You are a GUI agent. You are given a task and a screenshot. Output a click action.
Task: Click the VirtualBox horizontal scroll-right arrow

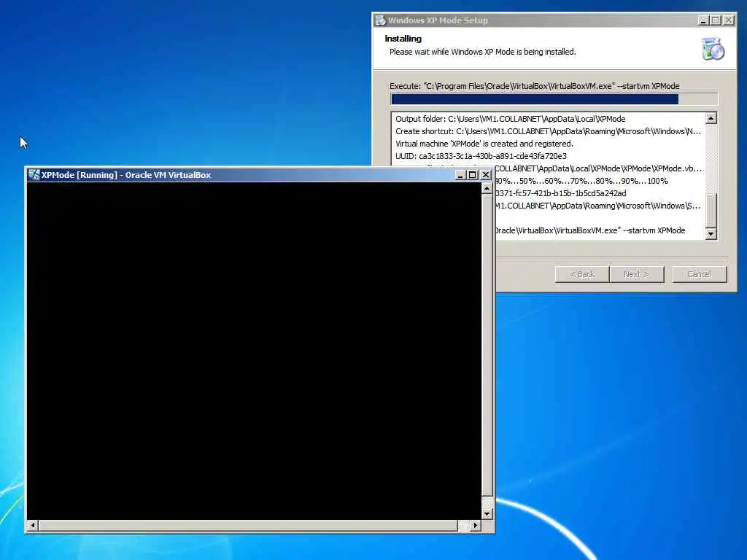tap(475, 525)
